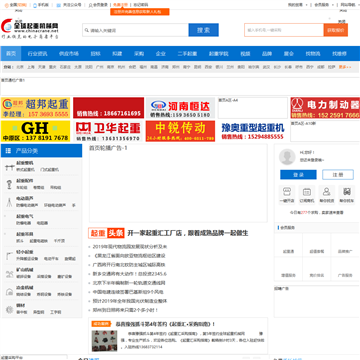Viewport: 360px width, 360px height.
Task: Click 上海 in the city list
Action: point(31,67)
